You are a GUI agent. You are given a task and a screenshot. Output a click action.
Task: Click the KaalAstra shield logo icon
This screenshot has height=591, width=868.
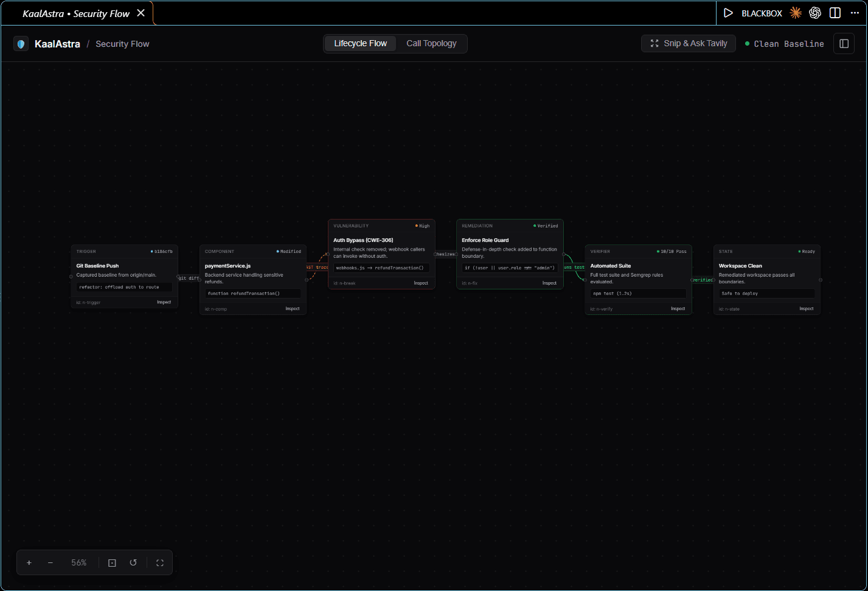pos(21,44)
